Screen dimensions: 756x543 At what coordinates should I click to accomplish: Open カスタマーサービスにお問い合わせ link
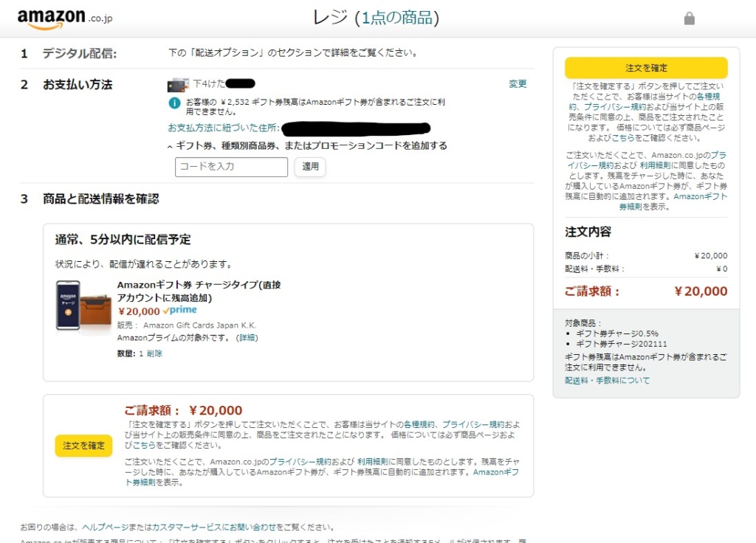point(213,527)
